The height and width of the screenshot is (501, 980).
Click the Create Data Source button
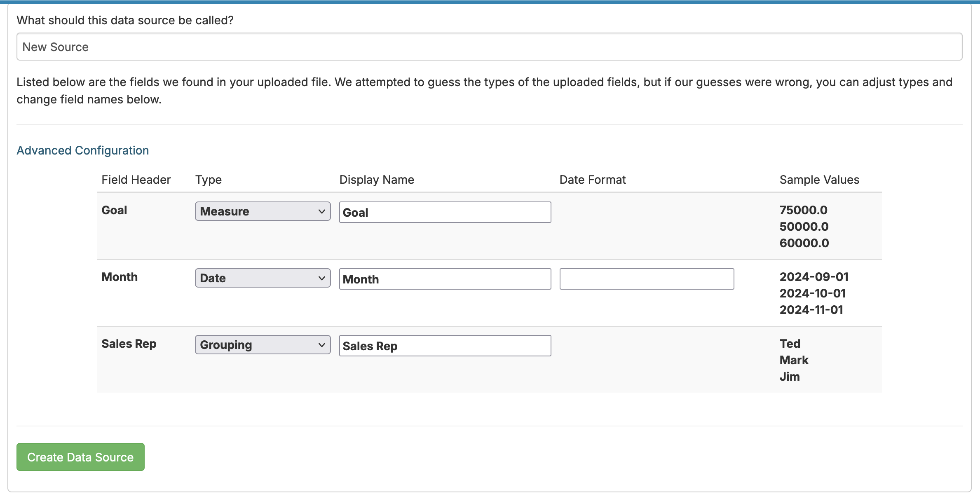pos(80,457)
